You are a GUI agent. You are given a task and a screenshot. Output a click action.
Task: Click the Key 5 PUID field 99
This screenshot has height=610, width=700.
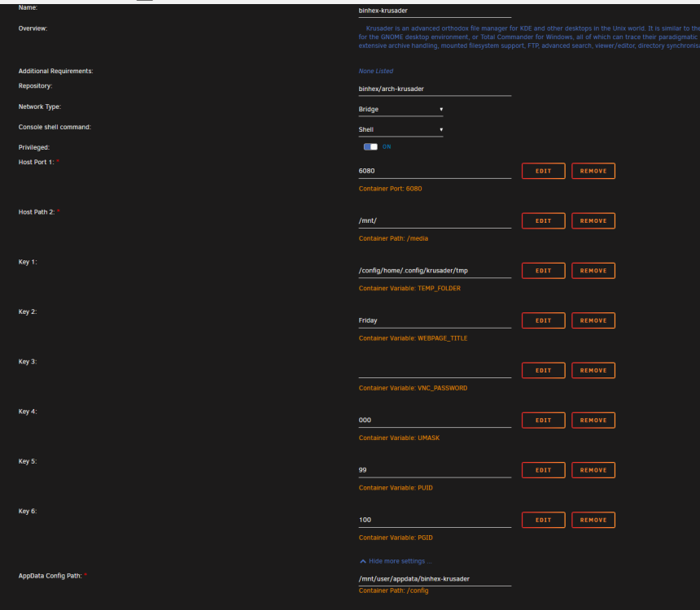click(435, 470)
